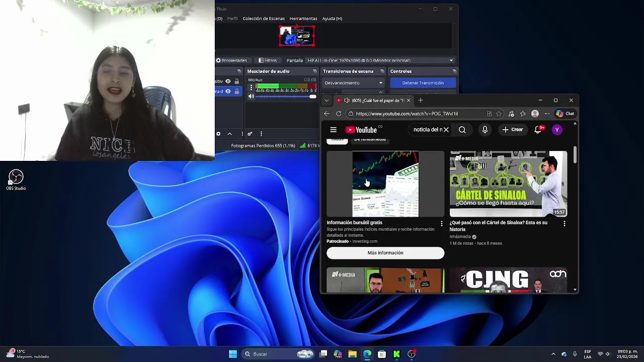Open the YouTube hamburger guide menu
This screenshot has width=644, height=362.
coord(333,130)
